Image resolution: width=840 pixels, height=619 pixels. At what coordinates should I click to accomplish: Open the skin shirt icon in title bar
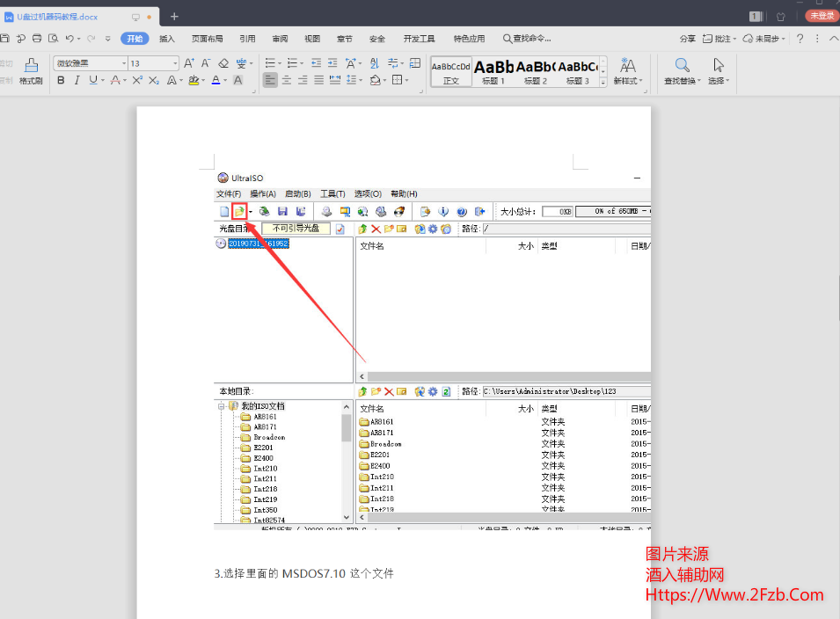780,17
